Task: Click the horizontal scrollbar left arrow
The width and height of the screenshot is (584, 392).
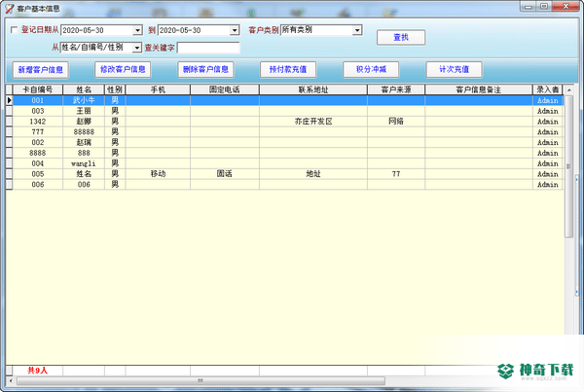Action: 11,381
